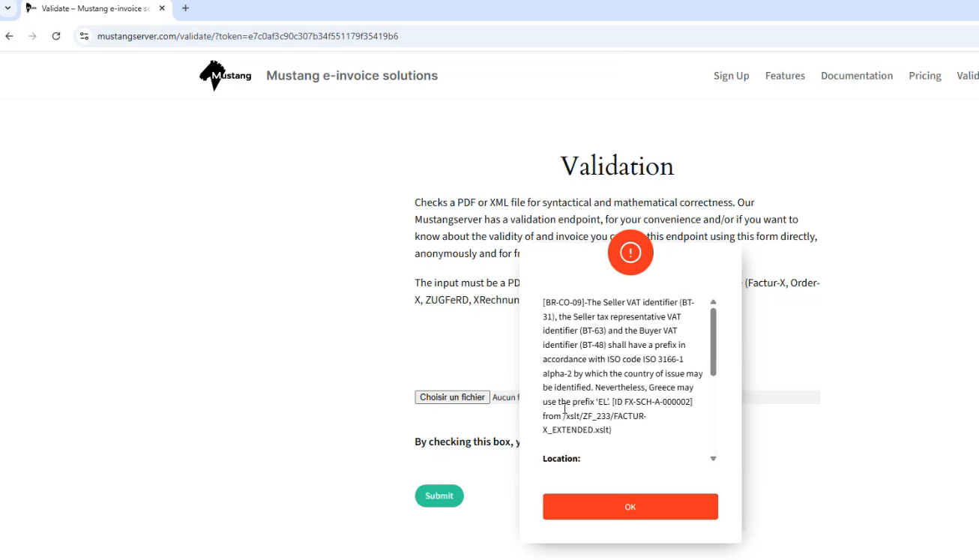Close the Validate Mustang tab
This screenshot has height=560, width=979.
pos(162,8)
